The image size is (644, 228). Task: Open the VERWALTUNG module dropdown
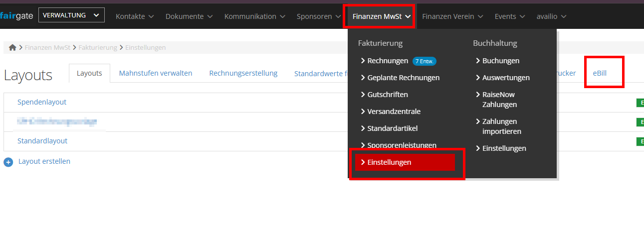click(71, 15)
